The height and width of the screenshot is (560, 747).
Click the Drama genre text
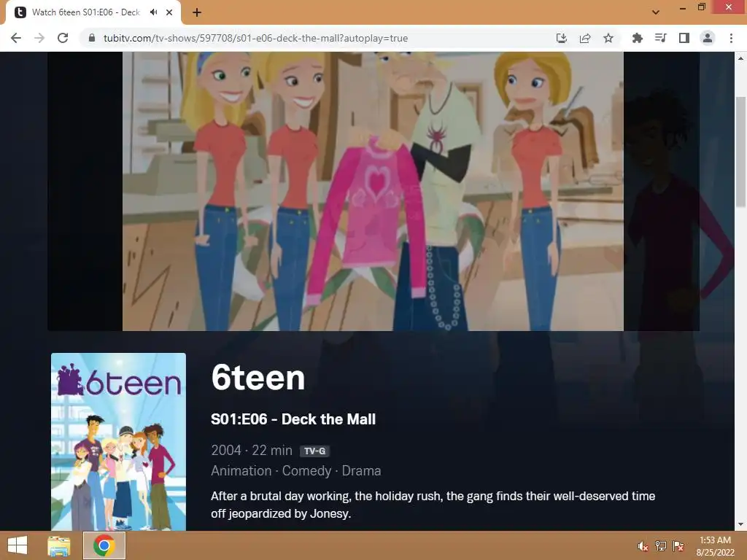361,470
